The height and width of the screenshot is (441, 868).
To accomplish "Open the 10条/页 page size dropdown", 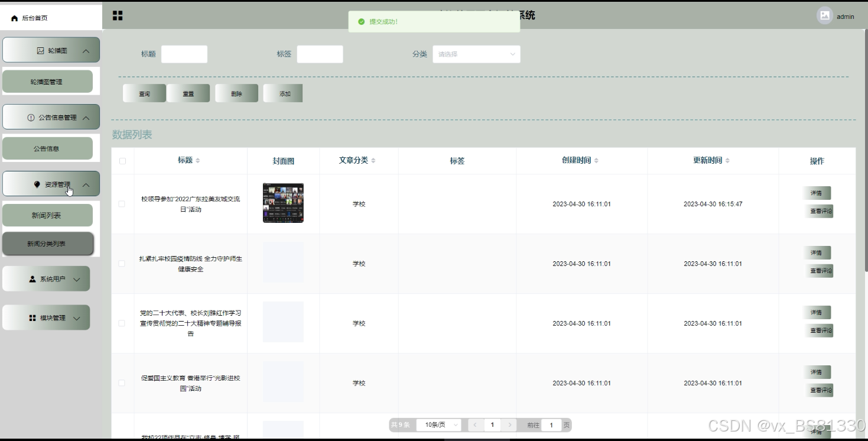I will [x=439, y=425].
